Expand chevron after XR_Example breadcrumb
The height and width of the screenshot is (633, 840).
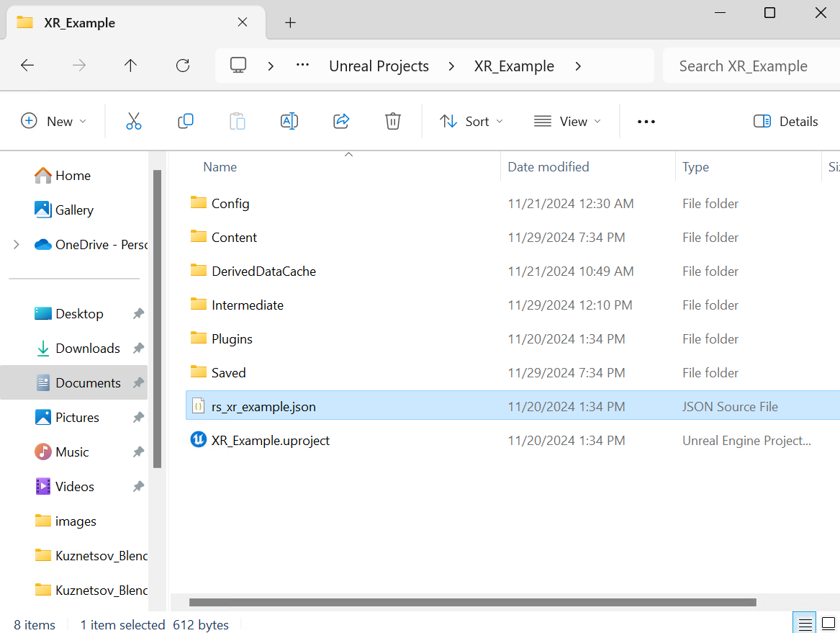point(578,66)
